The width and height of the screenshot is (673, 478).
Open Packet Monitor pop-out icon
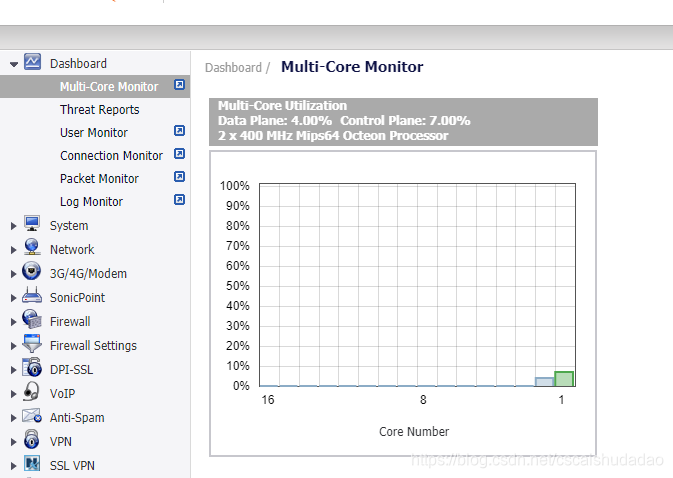pyautogui.click(x=179, y=177)
